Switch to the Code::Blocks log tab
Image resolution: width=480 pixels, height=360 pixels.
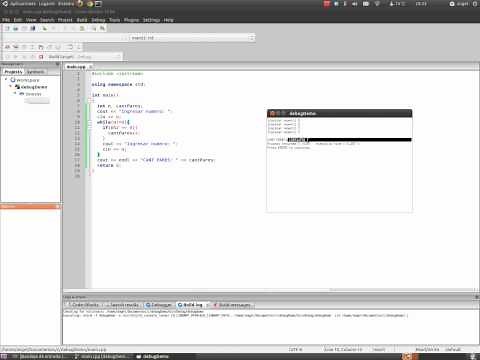tap(83, 305)
